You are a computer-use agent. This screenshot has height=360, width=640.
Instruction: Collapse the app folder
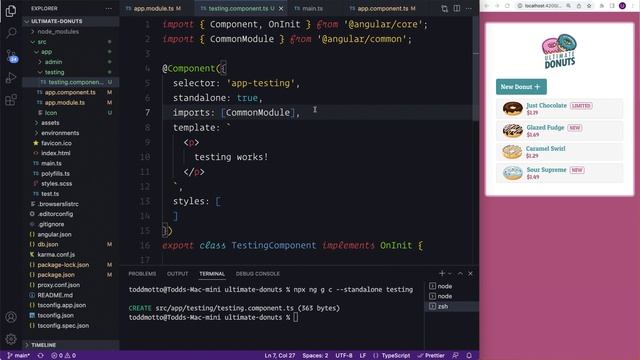tap(71, 52)
